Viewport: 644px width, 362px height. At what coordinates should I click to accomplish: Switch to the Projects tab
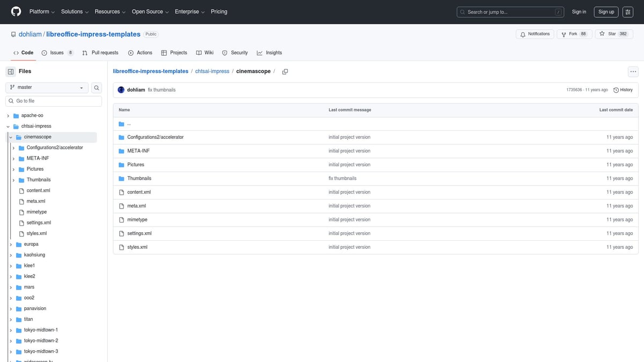(174, 53)
